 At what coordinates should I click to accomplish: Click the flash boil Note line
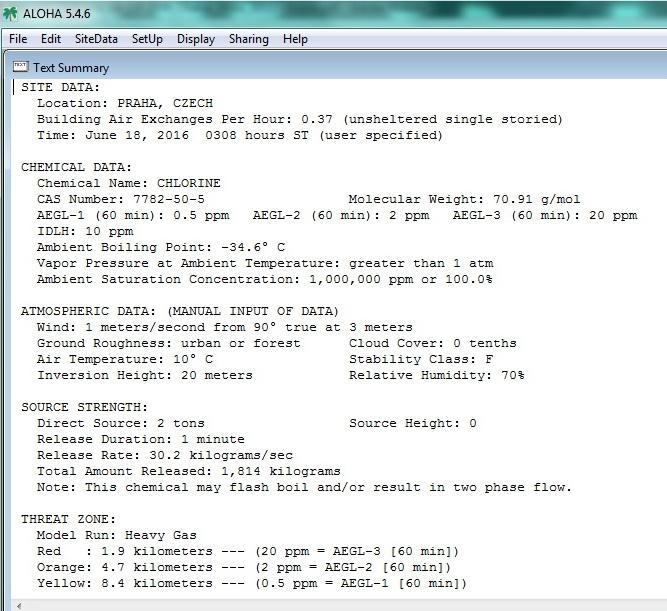[x=304, y=487]
